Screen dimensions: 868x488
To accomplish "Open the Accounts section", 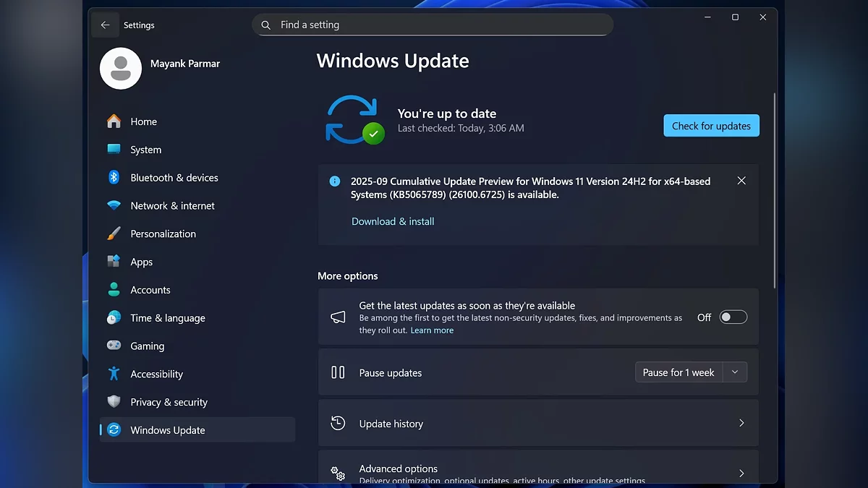I will point(150,290).
